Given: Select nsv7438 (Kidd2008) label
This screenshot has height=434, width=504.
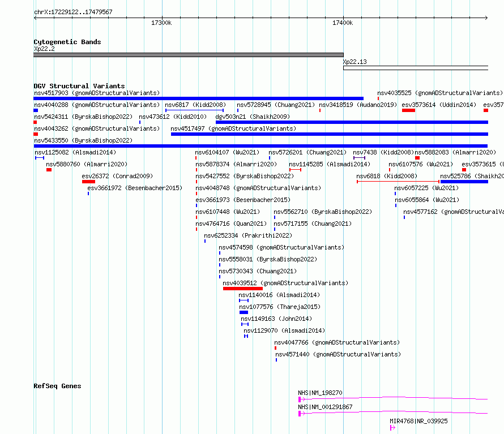Looking at the screenshot, I should pos(383,153).
